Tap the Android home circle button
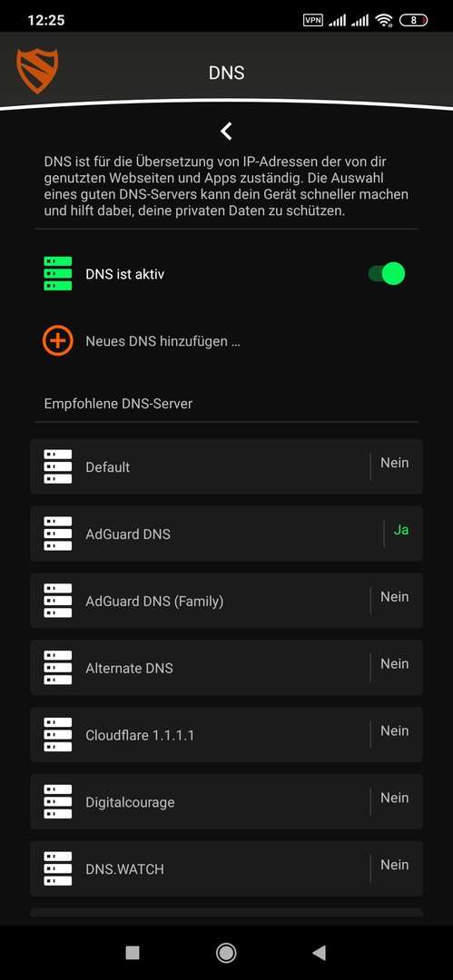This screenshot has height=980, width=453. [x=226, y=953]
